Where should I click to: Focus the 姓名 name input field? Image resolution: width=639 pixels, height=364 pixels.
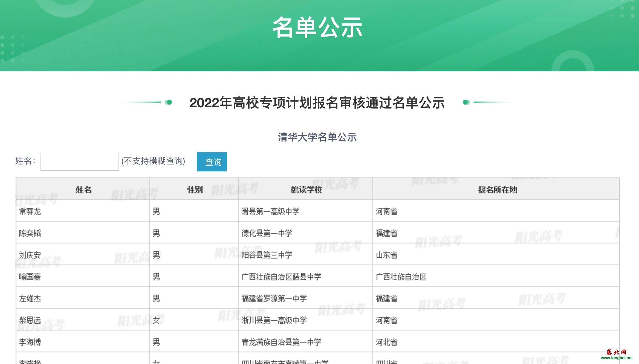coord(80,162)
